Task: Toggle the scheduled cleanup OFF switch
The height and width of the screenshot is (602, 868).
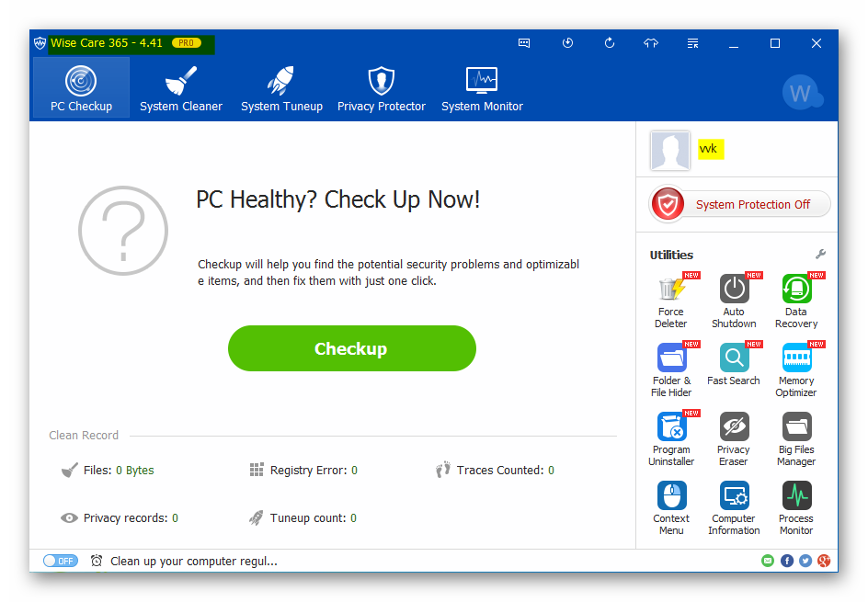Action: [x=61, y=561]
